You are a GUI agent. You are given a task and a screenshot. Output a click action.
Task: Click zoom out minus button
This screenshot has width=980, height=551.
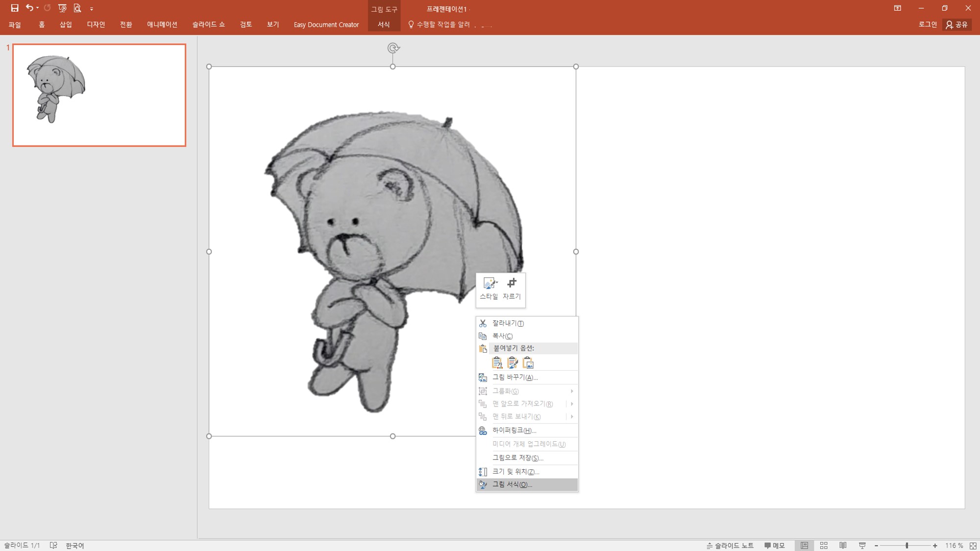[x=876, y=546]
